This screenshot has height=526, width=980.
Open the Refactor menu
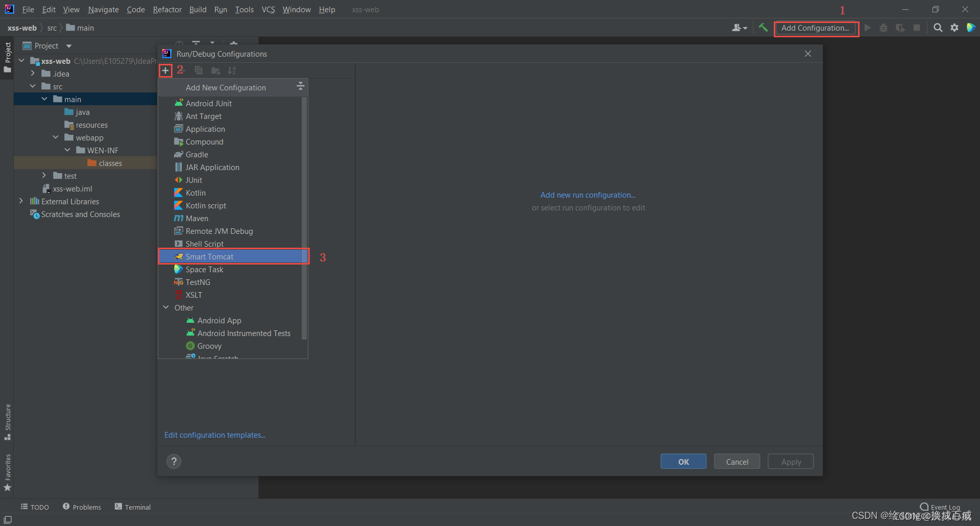tap(167, 10)
